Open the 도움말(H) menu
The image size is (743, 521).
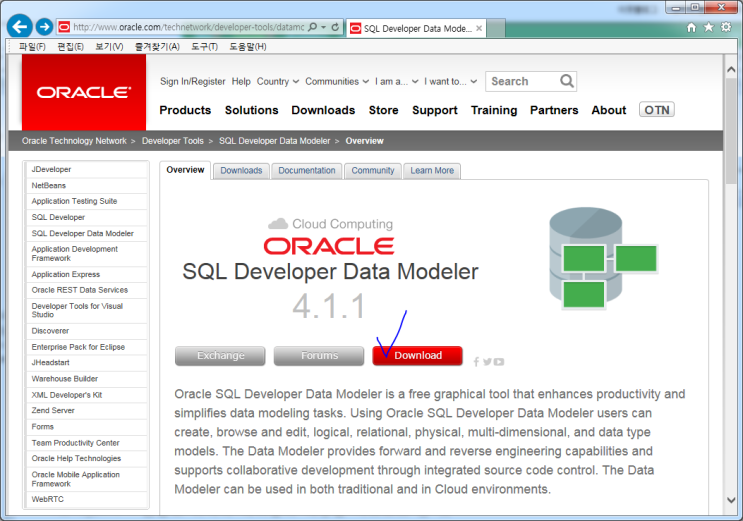pos(248,46)
